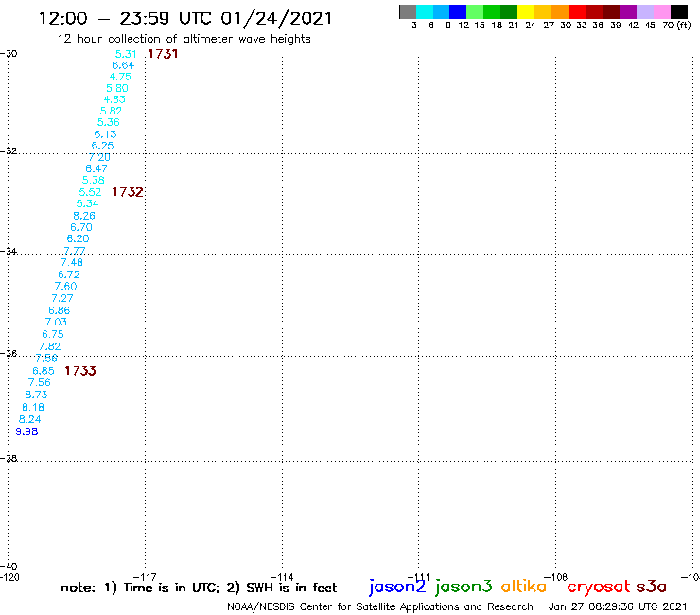Click the NOAA/NESDIS Center credit line
This screenshot has width=700, height=615.
point(380,606)
